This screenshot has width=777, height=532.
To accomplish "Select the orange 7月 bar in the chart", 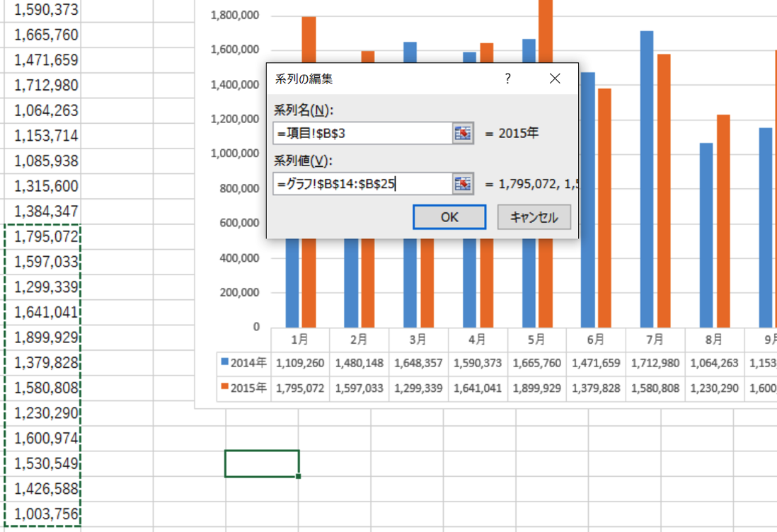I will point(664,191).
